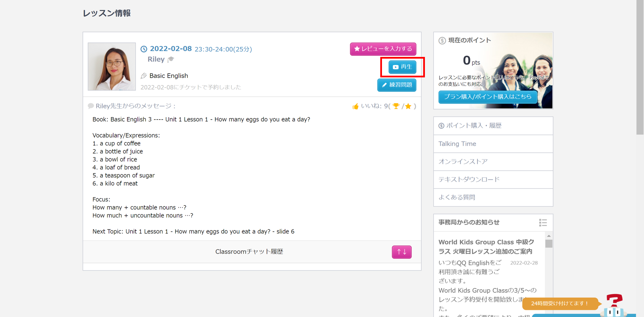This screenshot has height=317, width=644.
Task: Open テキストダウンロード link
Action: pos(493,180)
